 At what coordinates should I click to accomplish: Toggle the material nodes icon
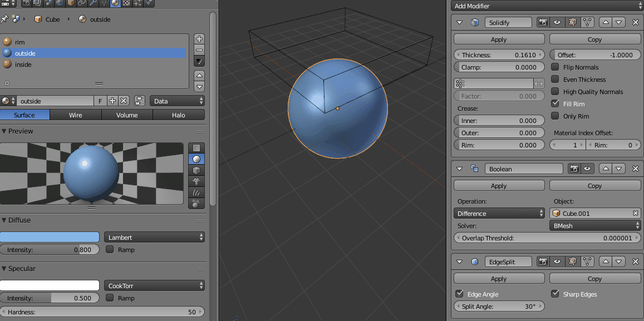point(140,101)
